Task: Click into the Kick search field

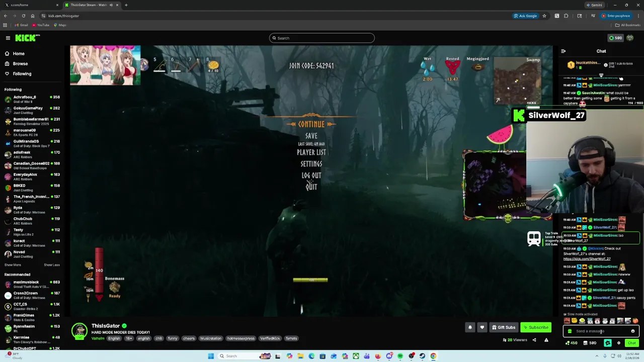Action: click(x=322, y=38)
